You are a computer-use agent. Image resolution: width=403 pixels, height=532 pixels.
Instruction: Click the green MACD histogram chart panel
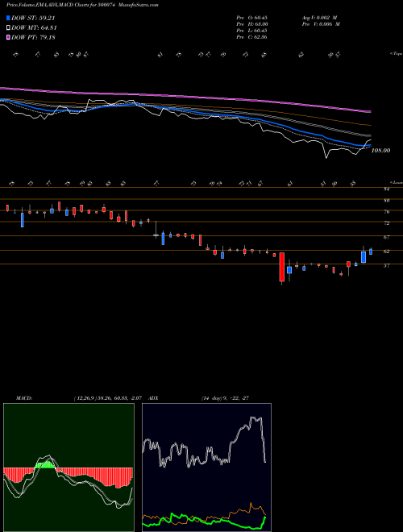[69, 468]
